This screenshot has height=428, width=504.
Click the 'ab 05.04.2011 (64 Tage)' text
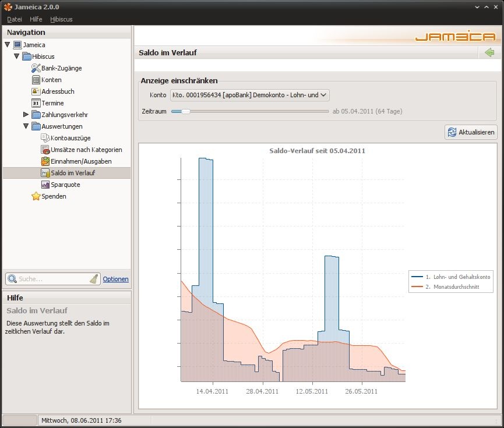point(368,111)
